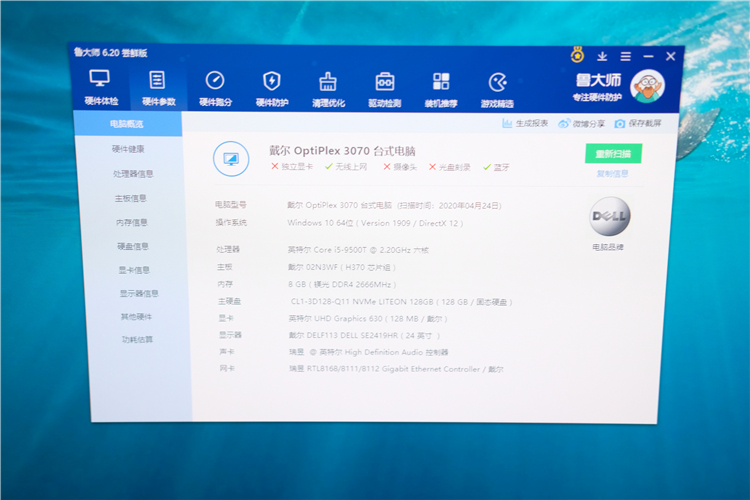The image size is (750, 500).
Task: Open 驱动检测 driver toolbox icon
Action: pos(385,82)
